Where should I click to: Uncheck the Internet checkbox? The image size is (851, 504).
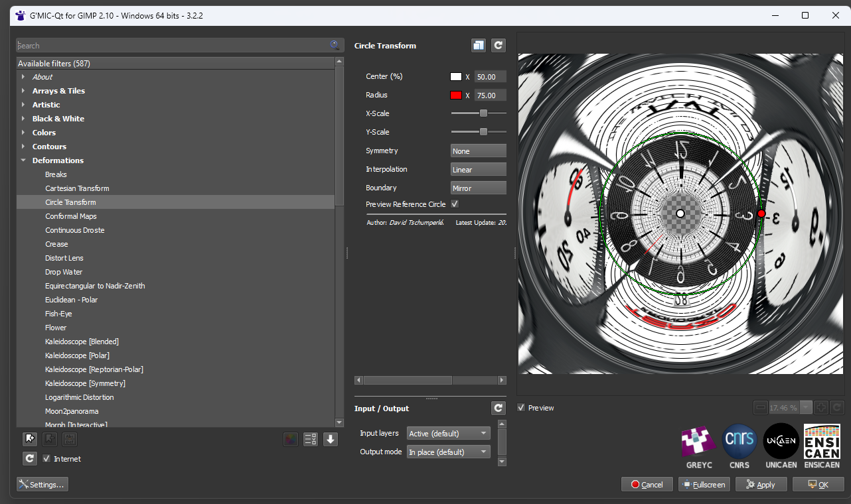[46, 458]
